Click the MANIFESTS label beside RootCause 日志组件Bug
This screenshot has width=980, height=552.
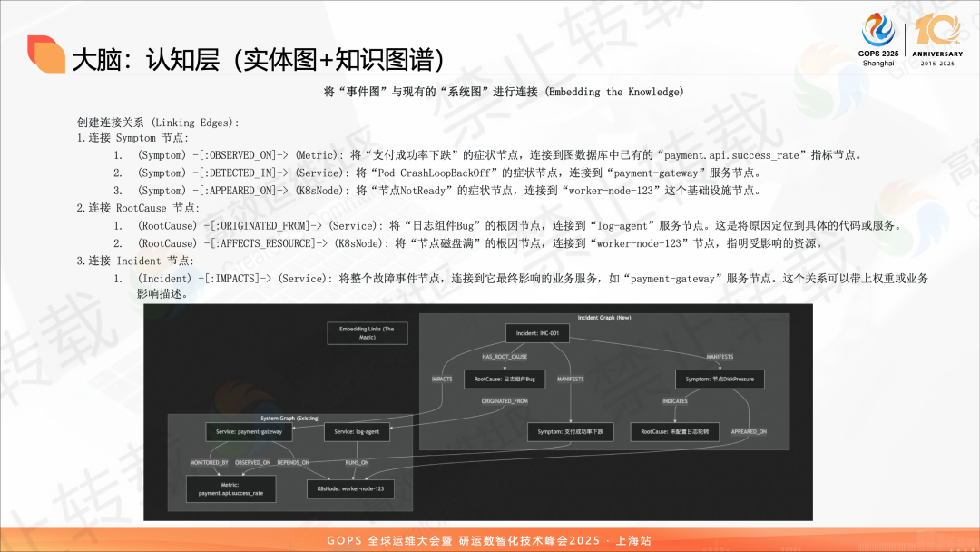(571, 379)
